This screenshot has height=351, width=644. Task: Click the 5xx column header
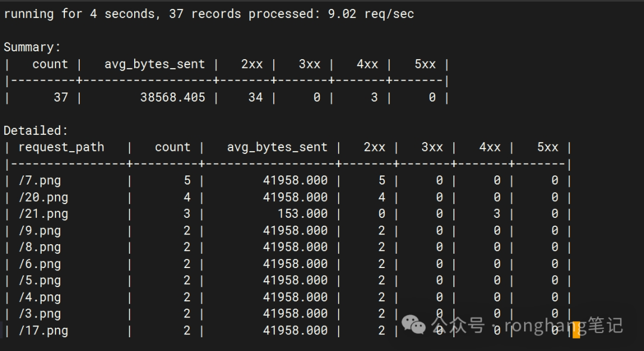click(547, 146)
